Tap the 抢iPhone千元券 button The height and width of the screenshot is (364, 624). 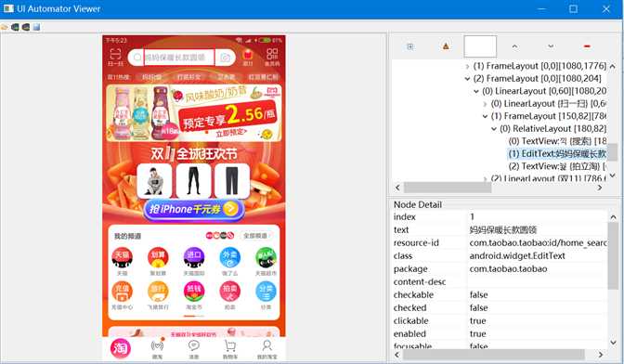point(194,209)
